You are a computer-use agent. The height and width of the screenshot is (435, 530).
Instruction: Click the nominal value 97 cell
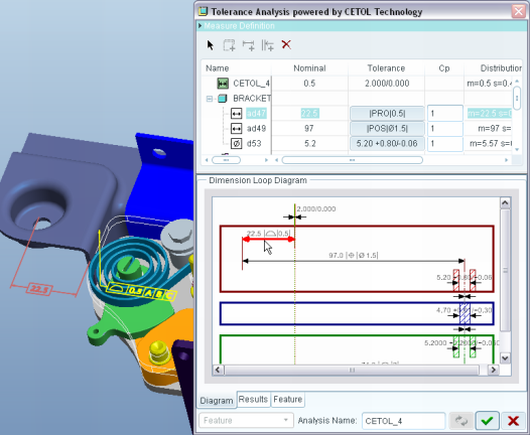(x=309, y=128)
